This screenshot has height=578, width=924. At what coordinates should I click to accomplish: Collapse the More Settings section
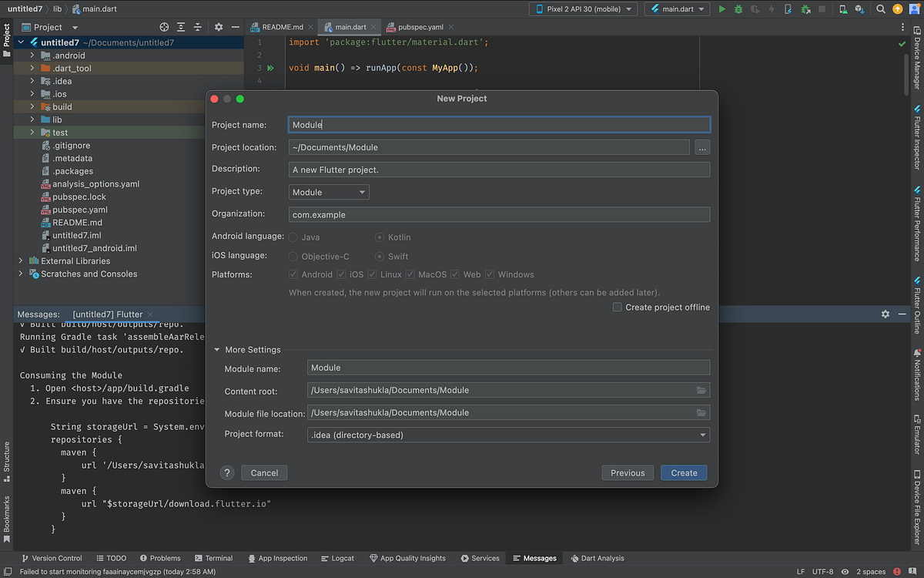(218, 350)
